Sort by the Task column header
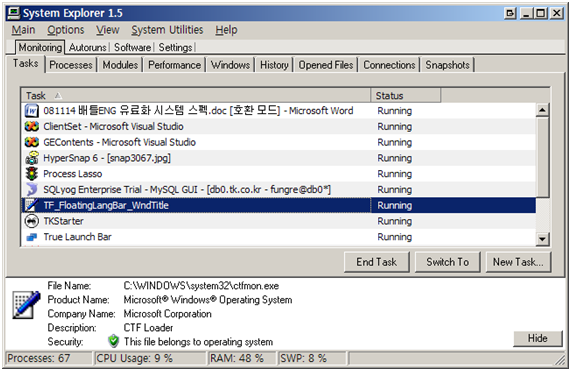571x371 pixels. pyautogui.click(x=196, y=96)
